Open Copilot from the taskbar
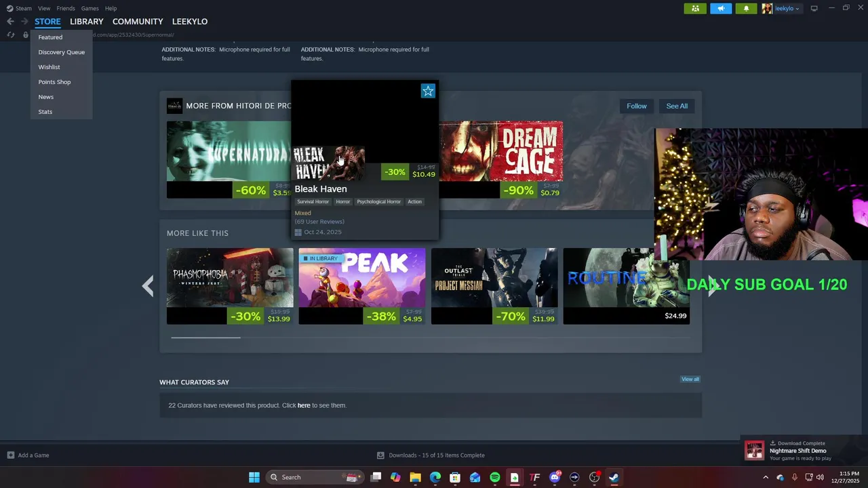Image resolution: width=868 pixels, height=488 pixels. [395, 477]
